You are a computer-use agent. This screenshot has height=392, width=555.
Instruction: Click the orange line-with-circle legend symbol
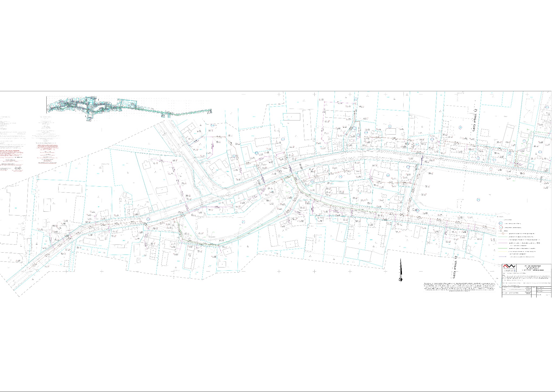pyautogui.click(x=503, y=233)
